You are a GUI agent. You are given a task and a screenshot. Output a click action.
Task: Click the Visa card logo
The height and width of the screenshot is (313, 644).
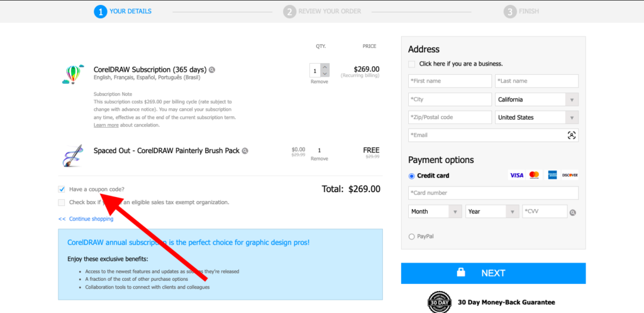[x=516, y=175]
